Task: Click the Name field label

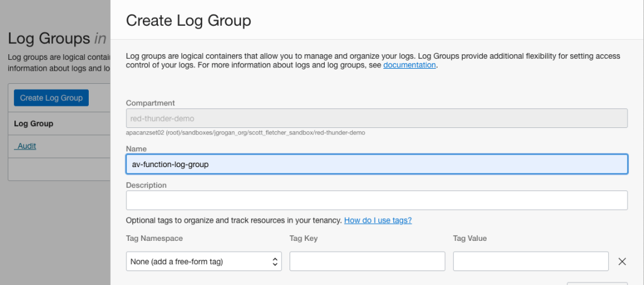Action: point(136,149)
